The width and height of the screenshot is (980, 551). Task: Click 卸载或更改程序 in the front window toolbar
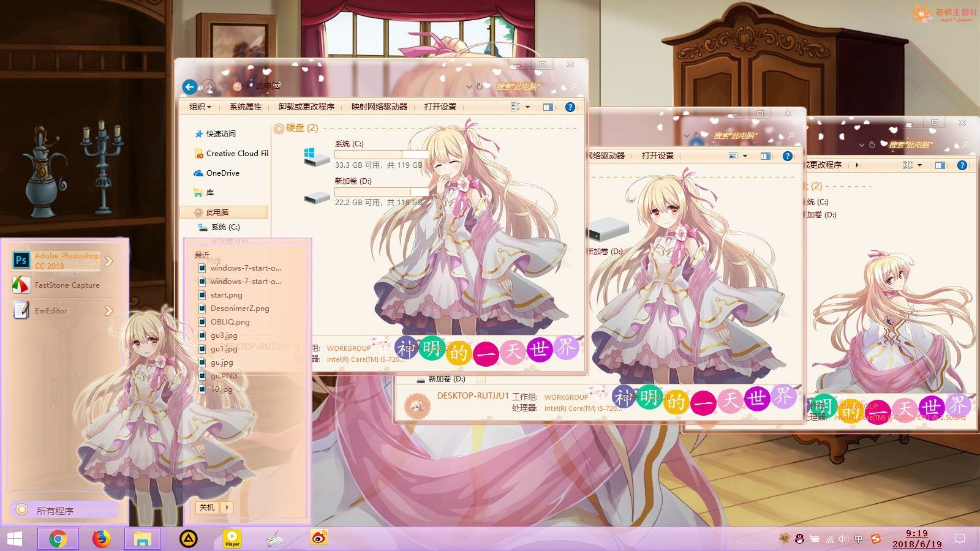pyautogui.click(x=306, y=107)
